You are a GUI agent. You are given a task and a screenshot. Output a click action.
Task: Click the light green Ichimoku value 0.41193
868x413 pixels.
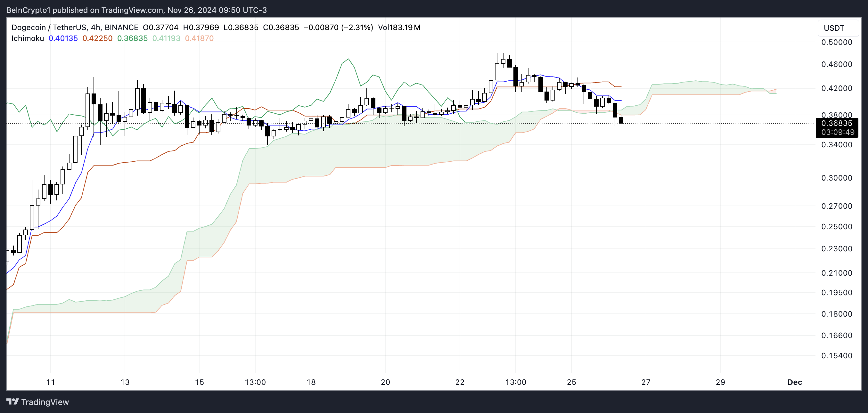click(x=166, y=38)
